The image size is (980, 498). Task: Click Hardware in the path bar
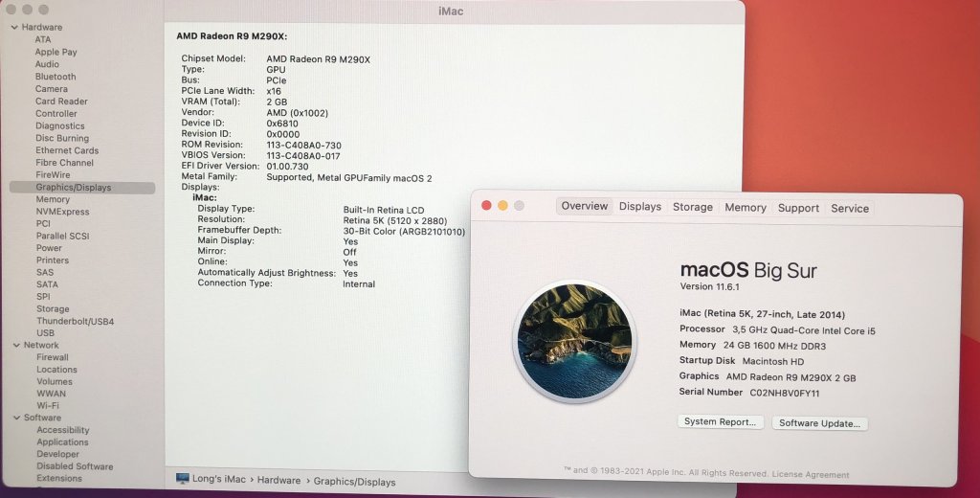[x=278, y=480]
